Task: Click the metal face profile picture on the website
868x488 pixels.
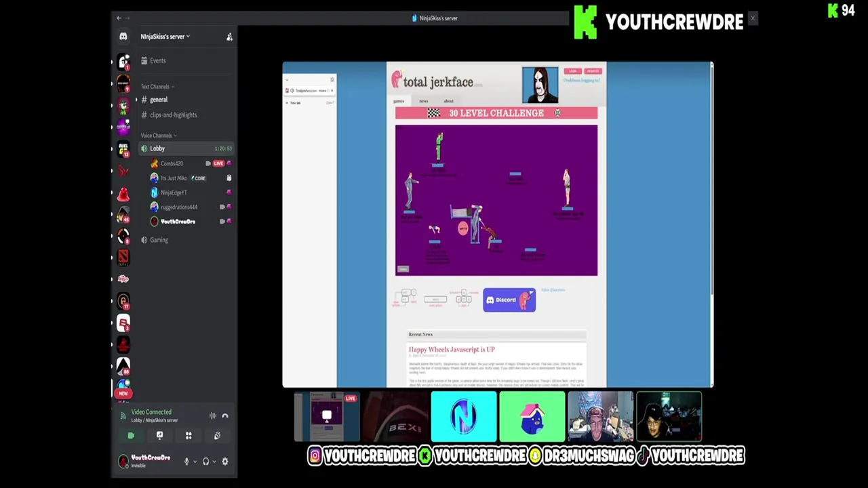Action: [540, 85]
